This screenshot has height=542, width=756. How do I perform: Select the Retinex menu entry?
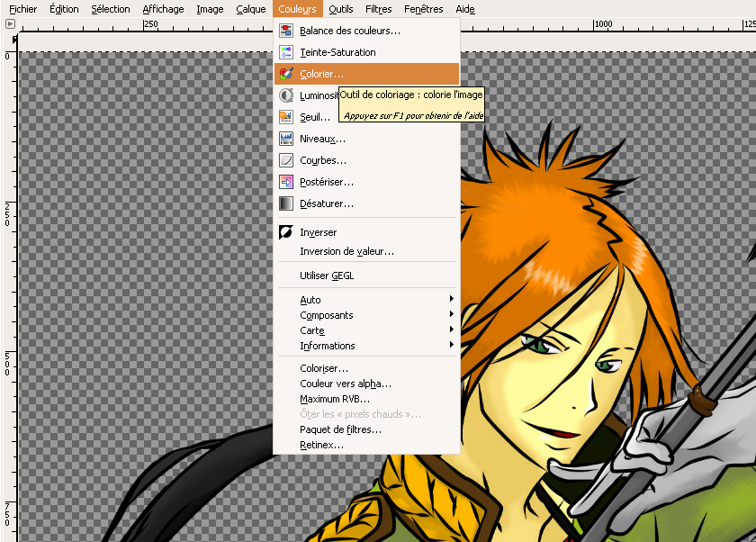coord(321,445)
